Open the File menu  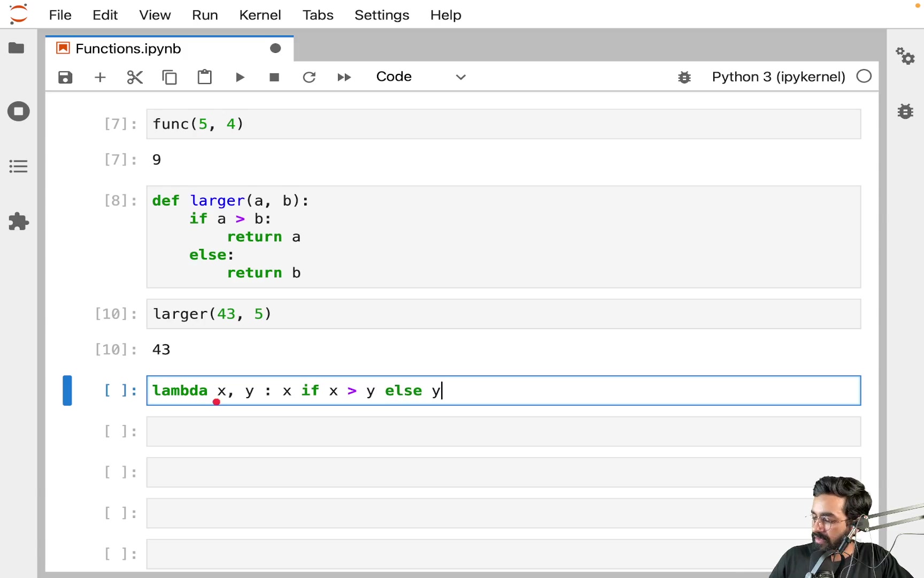(x=60, y=15)
